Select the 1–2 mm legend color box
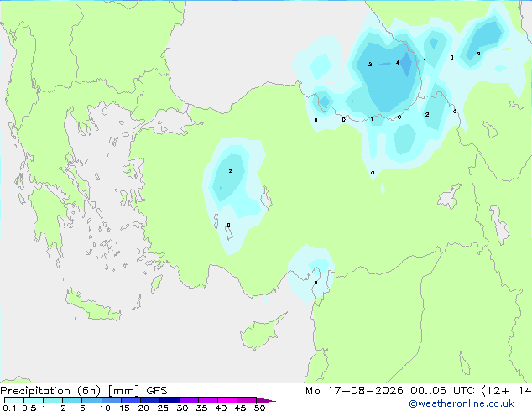Screen dimensions: 532x411 click(x=53, y=400)
